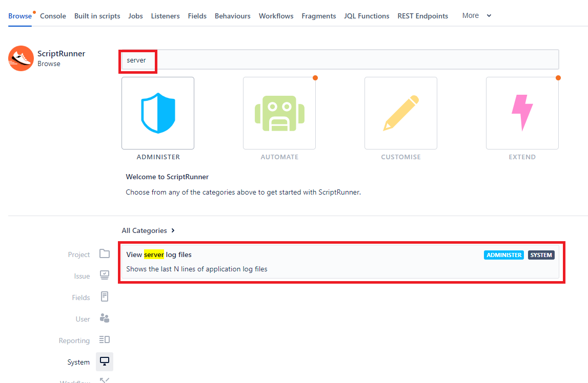588x383 pixels.
Task: Open the Listeners tab
Action: click(x=166, y=16)
